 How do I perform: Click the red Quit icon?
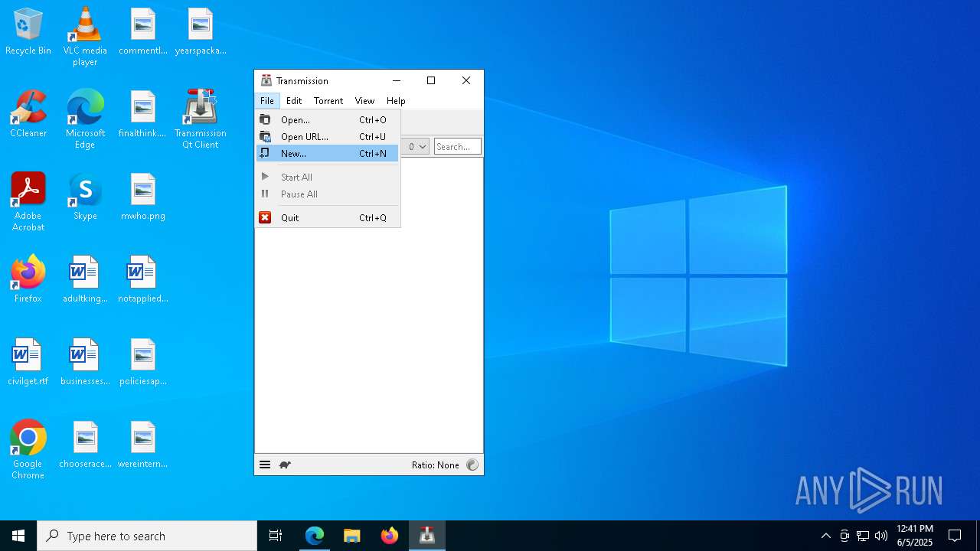tap(265, 217)
